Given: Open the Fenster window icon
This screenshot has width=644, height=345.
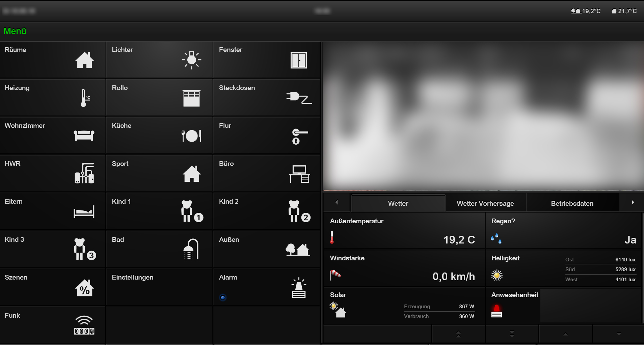Looking at the screenshot, I should coord(299,60).
